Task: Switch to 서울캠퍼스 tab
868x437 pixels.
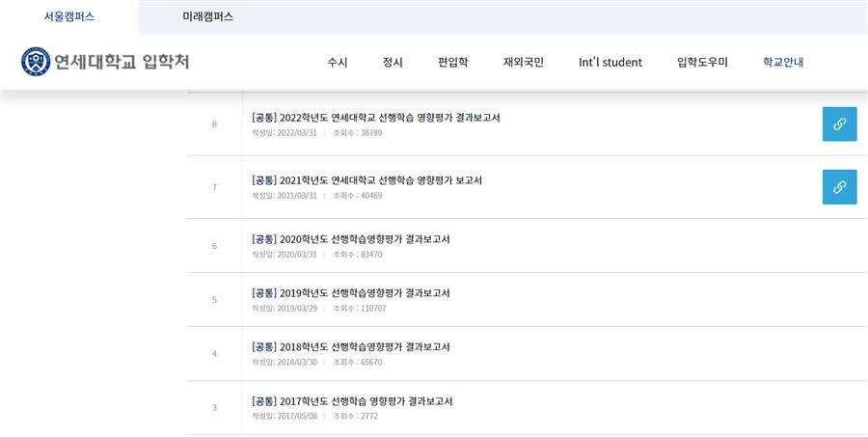Action: coord(69,16)
